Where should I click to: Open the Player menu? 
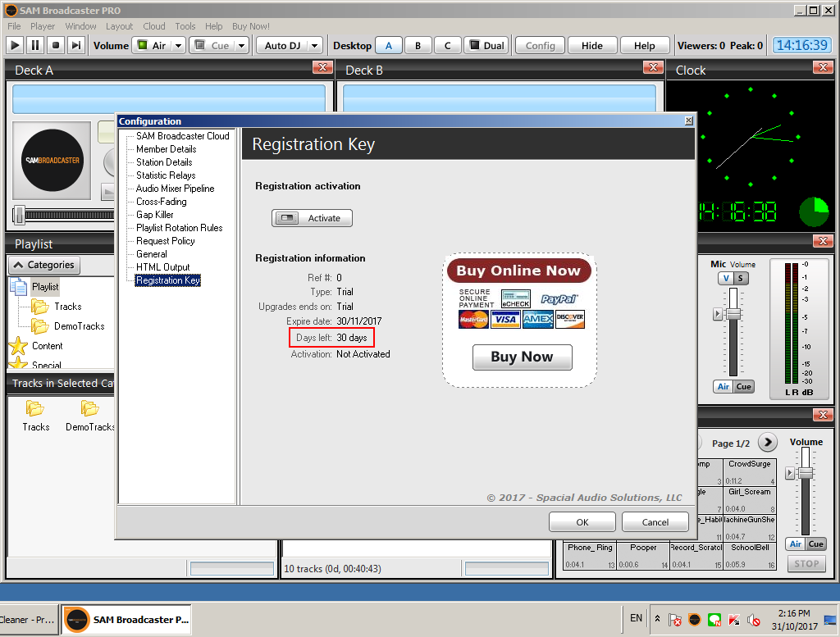click(43, 25)
